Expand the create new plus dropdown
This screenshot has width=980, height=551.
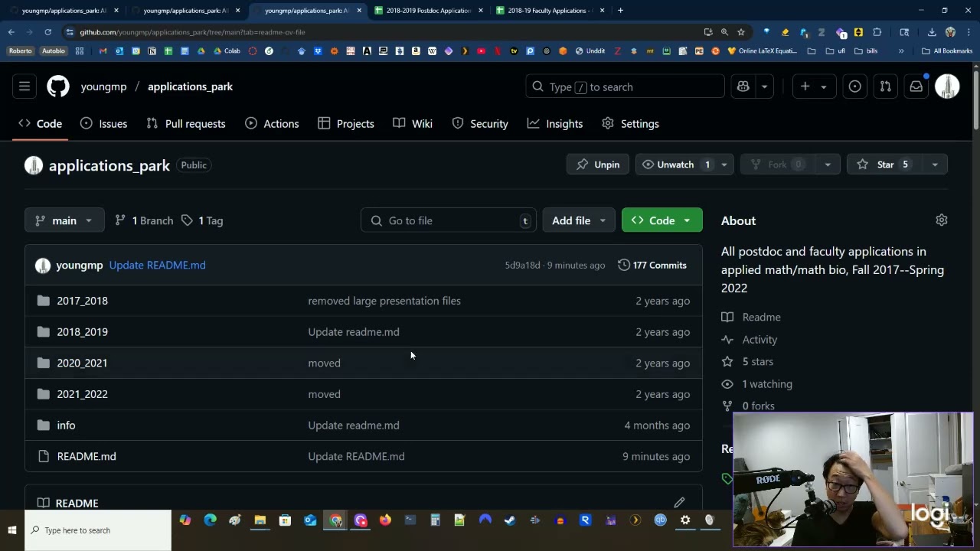point(813,86)
